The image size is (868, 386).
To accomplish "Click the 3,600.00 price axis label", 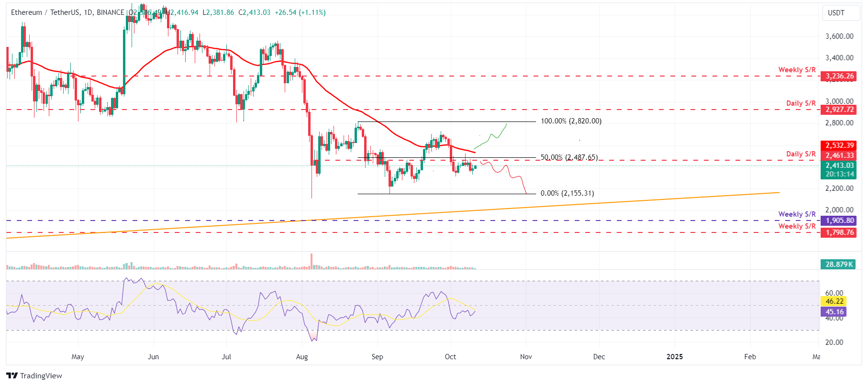I will point(839,36).
